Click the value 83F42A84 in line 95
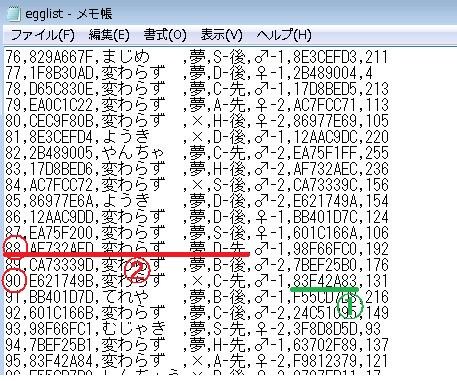This screenshot has width=457, height=381. click(60, 361)
